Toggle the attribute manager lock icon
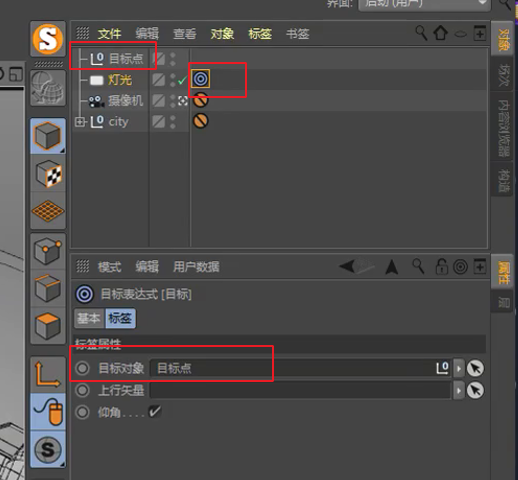This screenshot has width=518, height=480. [x=442, y=267]
